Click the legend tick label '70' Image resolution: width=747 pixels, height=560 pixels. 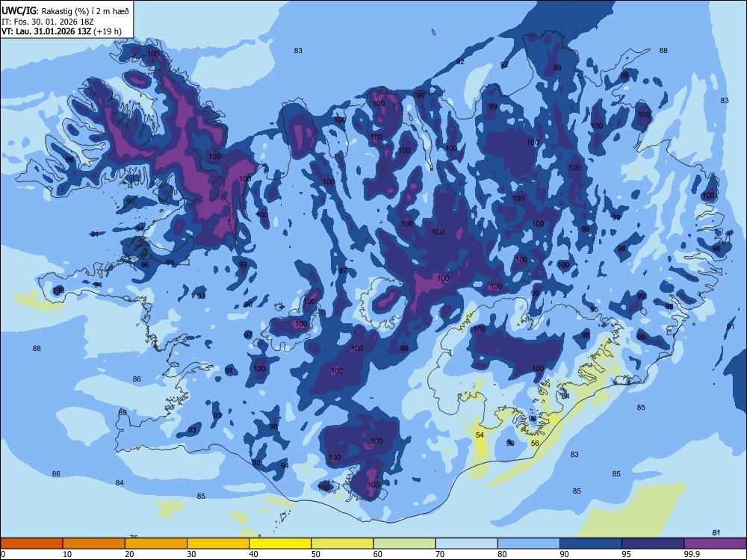point(440,554)
